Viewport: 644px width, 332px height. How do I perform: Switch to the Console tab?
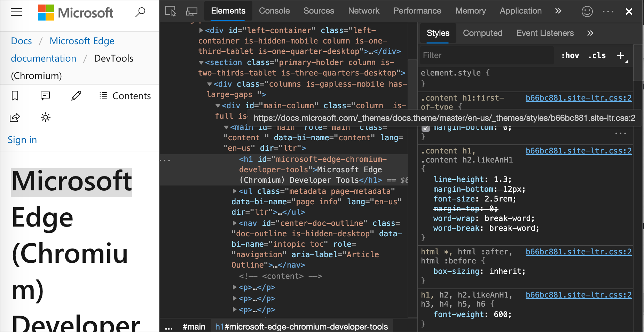click(274, 11)
